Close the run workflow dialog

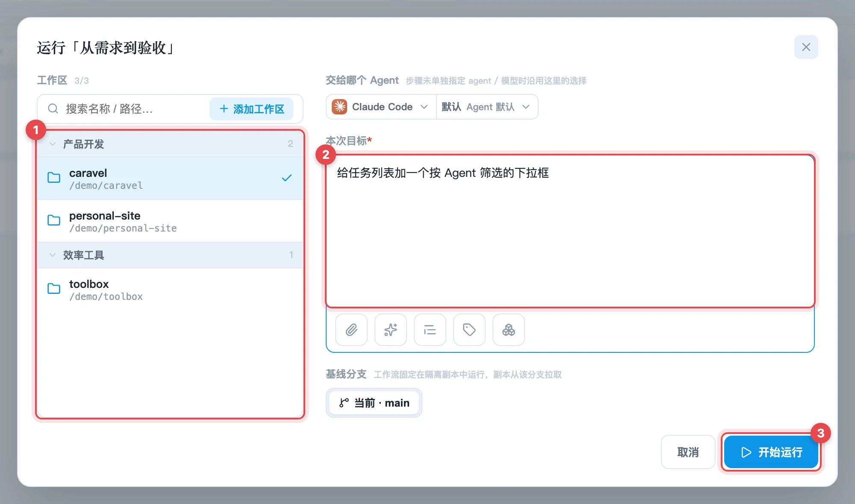coord(806,47)
